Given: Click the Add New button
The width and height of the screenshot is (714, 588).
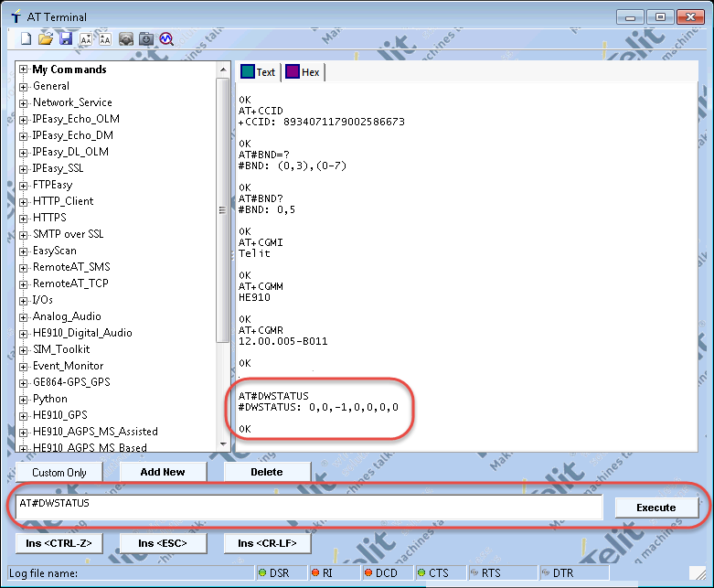Looking at the screenshot, I should tap(162, 472).
